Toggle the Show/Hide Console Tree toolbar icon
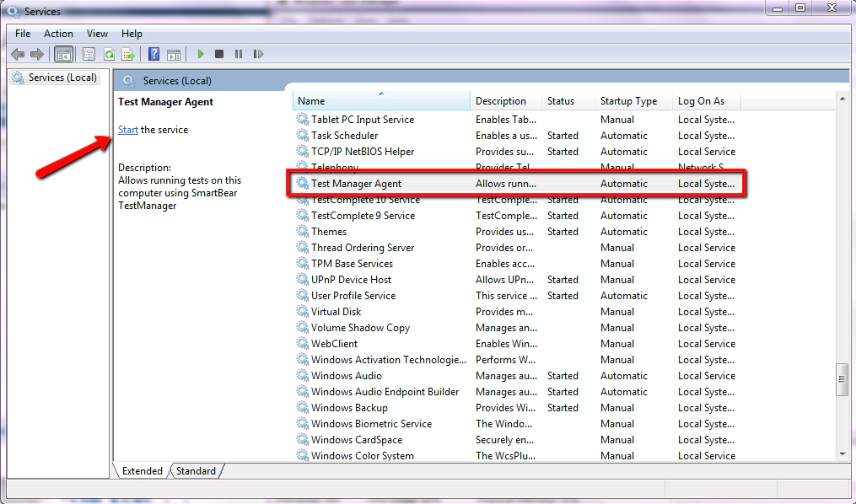This screenshot has height=504, width=856. (63, 54)
